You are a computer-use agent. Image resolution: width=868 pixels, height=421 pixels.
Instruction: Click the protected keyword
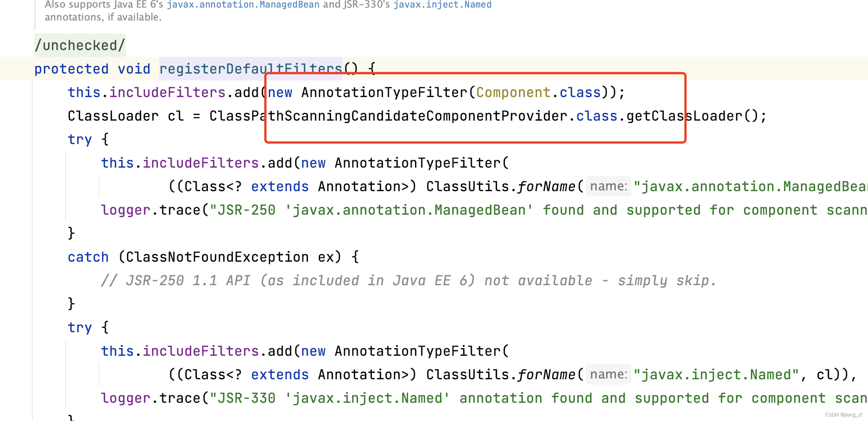click(71, 69)
